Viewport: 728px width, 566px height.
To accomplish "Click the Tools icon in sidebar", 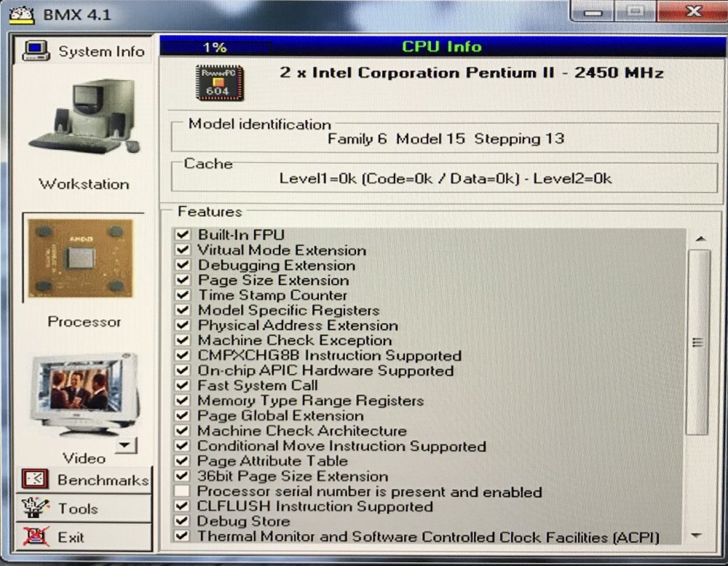I will (x=33, y=508).
